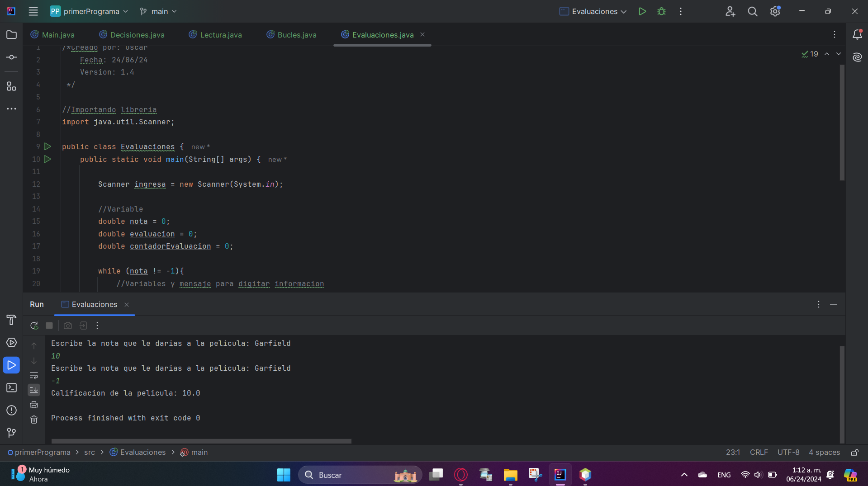
Task: Click the print console output icon
Action: 34,405
